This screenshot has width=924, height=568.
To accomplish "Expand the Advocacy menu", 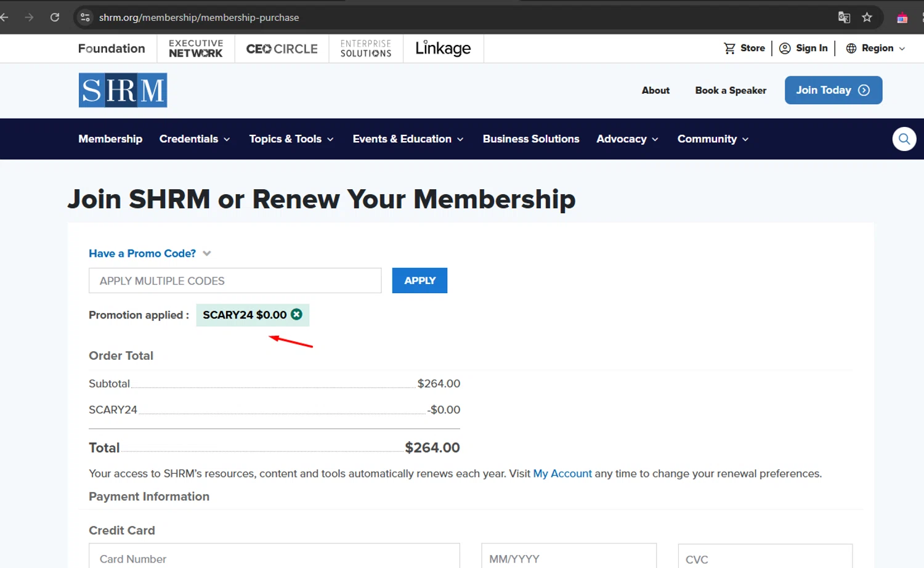I will pyautogui.click(x=627, y=139).
